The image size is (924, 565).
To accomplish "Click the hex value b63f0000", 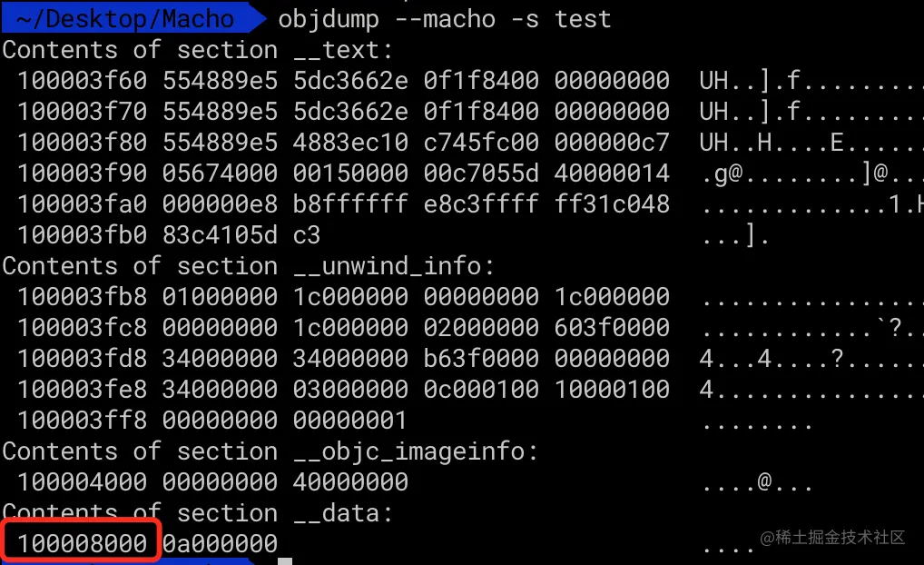I will [x=481, y=359].
